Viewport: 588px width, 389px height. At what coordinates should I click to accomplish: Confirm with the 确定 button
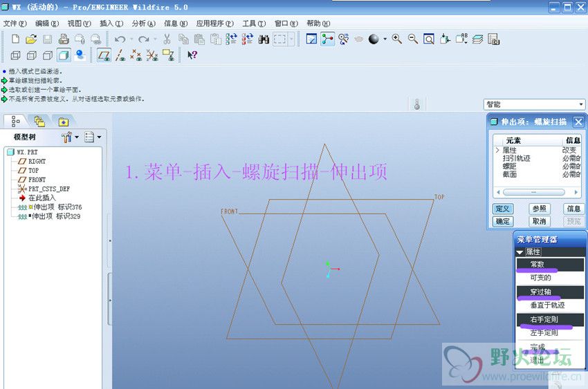502,221
